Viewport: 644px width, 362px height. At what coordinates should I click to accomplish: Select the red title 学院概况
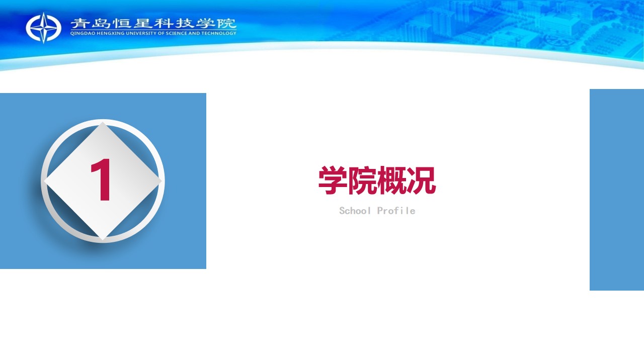point(377,180)
